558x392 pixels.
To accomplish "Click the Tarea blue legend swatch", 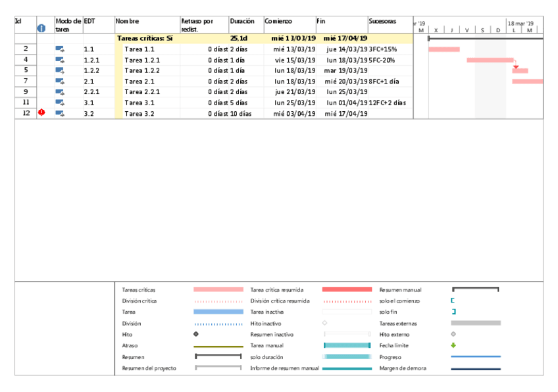I will coord(218,312).
